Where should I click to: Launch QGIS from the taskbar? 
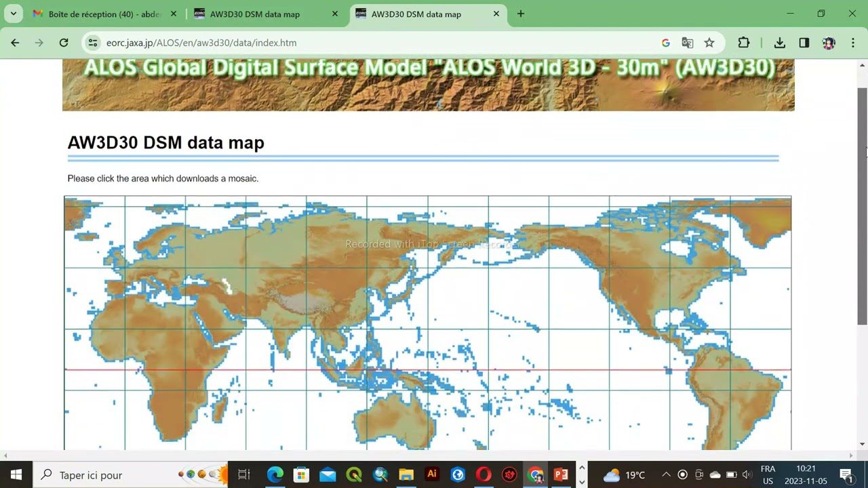click(x=354, y=474)
